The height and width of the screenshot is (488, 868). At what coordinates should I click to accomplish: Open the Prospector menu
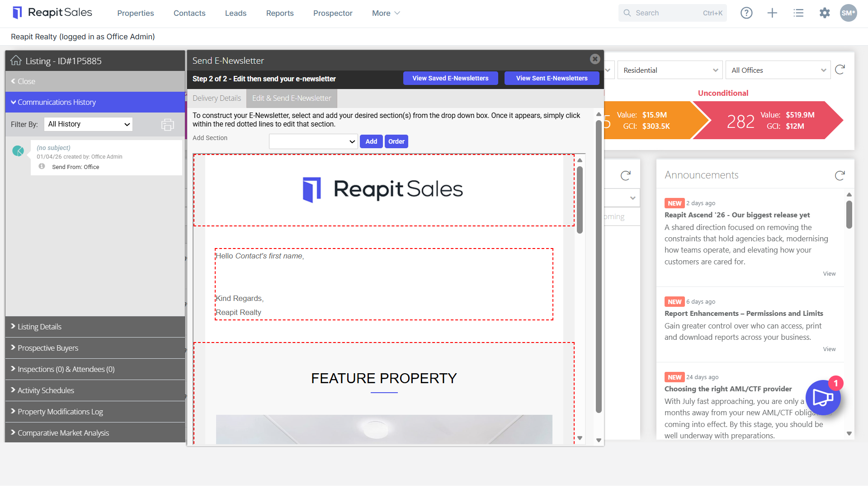click(333, 13)
